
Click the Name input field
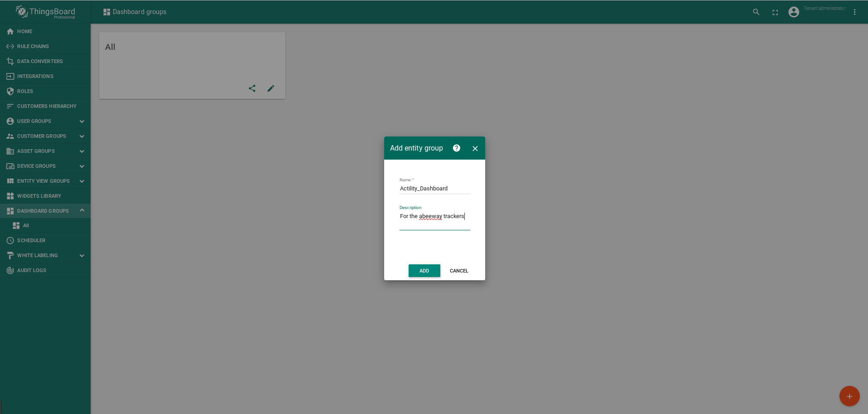point(434,189)
